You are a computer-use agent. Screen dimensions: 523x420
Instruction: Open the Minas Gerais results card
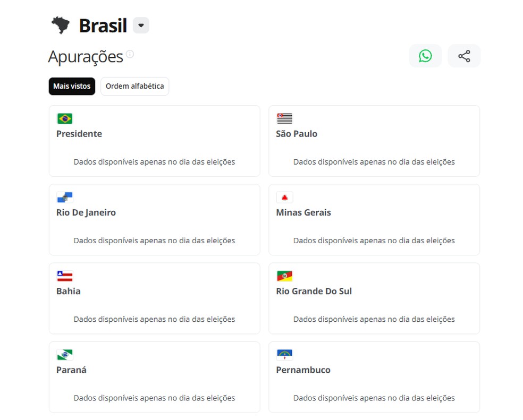(x=374, y=220)
